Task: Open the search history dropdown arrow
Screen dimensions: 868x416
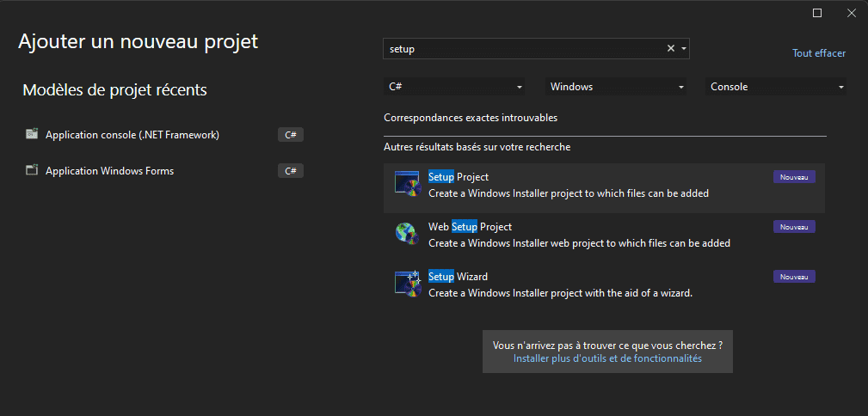Action: (x=684, y=49)
